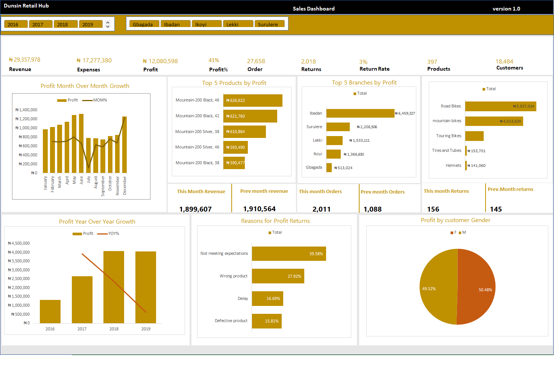Select the Not meeting expectations bar

(288, 254)
